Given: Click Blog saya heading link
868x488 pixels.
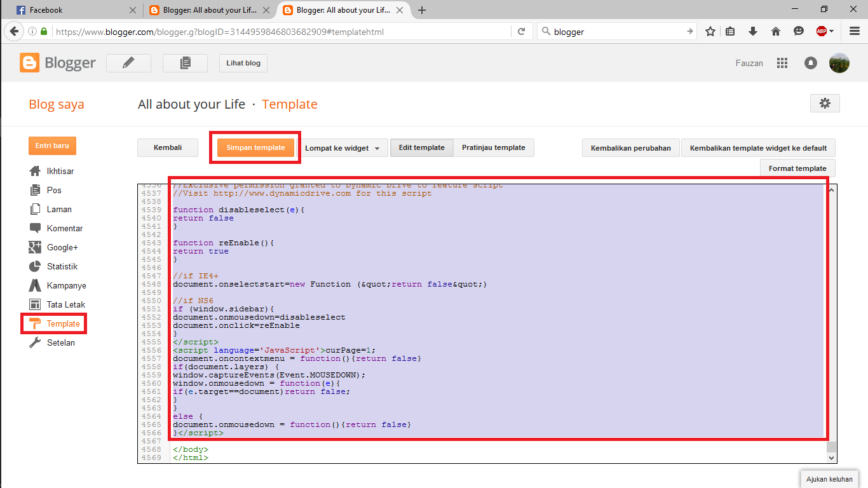Looking at the screenshot, I should pos(57,104).
